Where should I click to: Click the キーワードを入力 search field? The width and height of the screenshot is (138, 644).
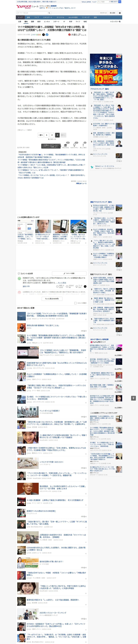click(x=32, y=13)
